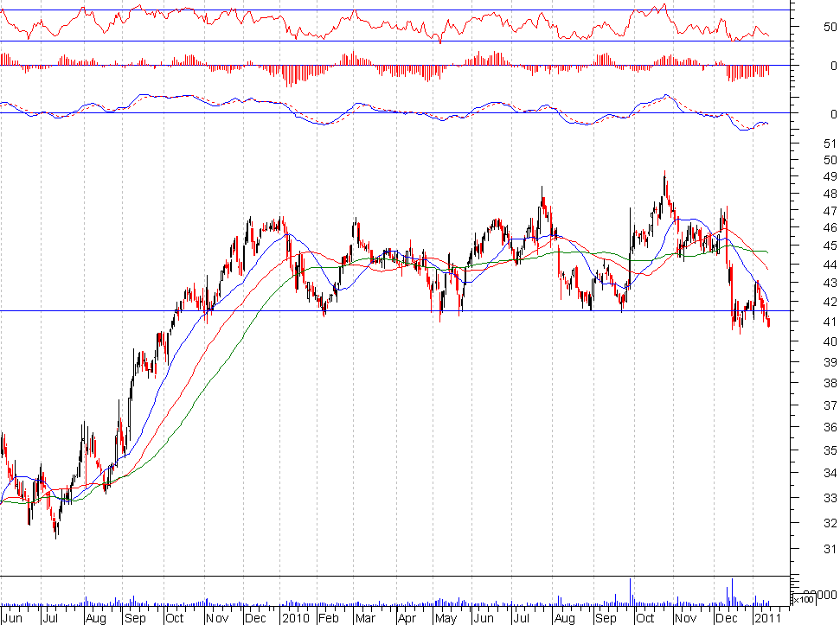840x625 pixels.
Task: Select the Feb month label
Action: 329,618
